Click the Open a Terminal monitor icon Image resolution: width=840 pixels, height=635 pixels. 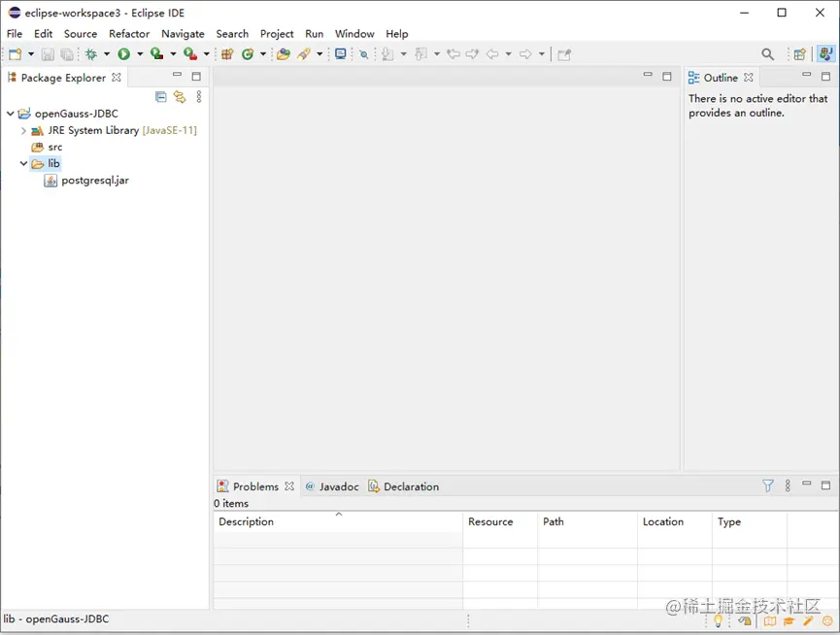pyautogui.click(x=340, y=53)
